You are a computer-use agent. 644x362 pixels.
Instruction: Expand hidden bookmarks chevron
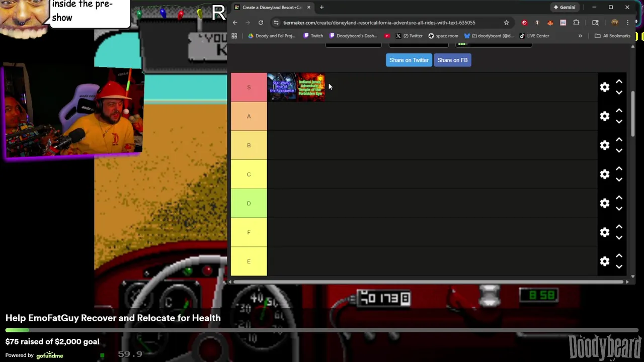tap(580, 36)
